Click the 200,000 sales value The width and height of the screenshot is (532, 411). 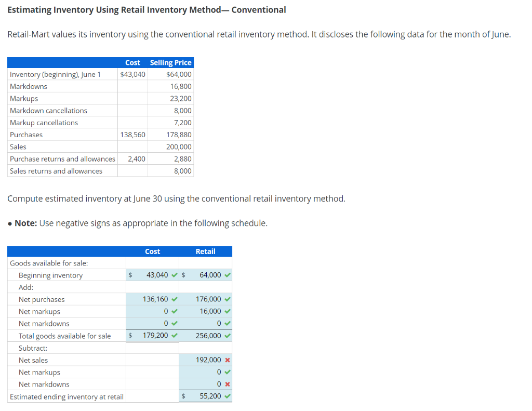coord(179,147)
